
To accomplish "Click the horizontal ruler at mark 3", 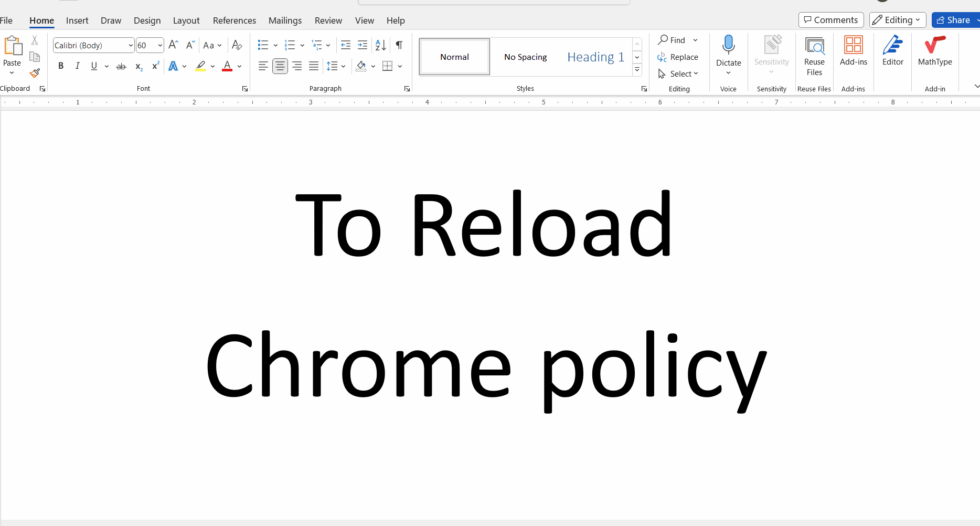I will [x=311, y=102].
